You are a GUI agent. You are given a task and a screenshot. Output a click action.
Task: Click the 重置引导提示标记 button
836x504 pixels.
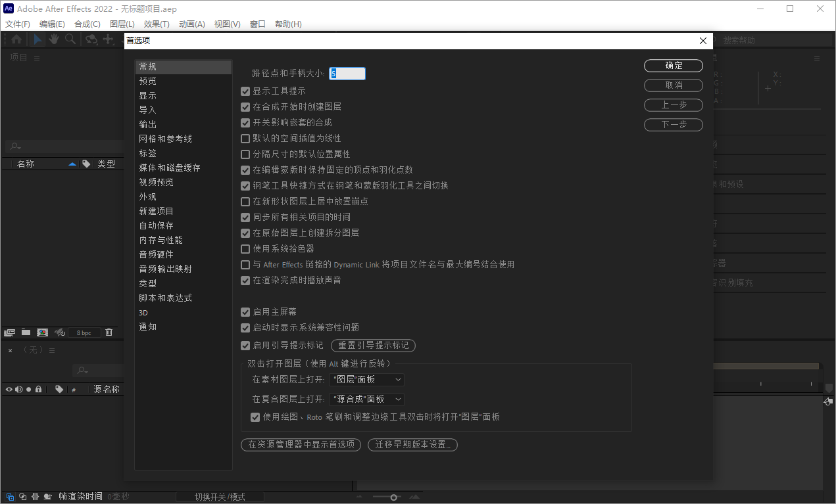(373, 345)
